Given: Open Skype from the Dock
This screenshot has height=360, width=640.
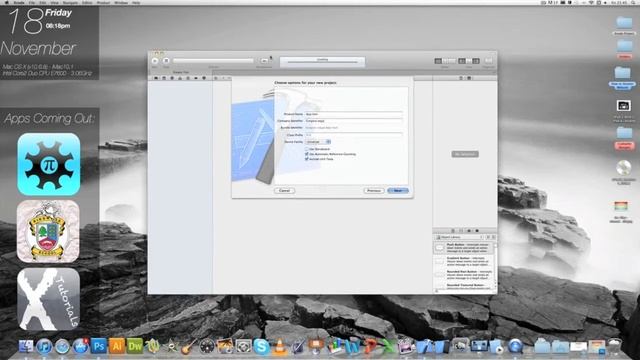Looking at the screenshot, I should click(x=261, y=346).
